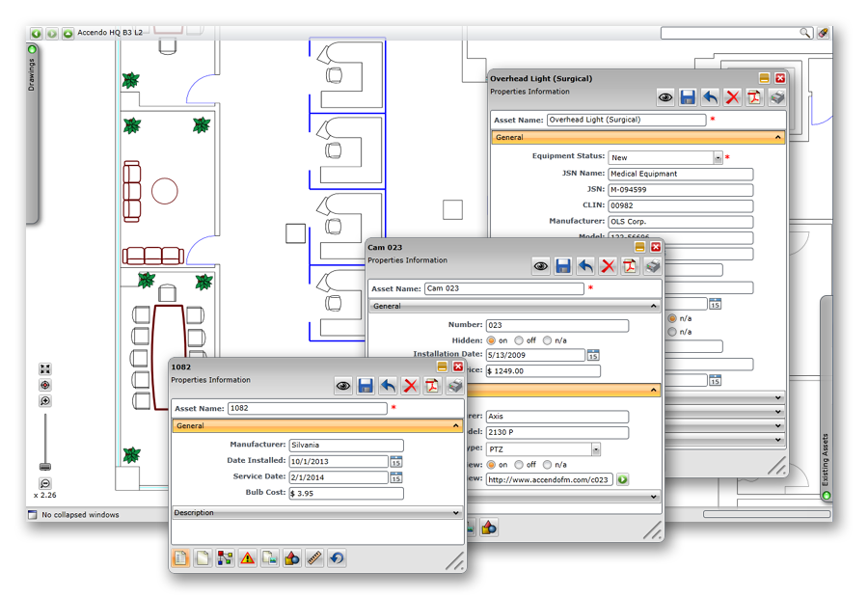The image size is (868, 597).
Task: Select Hidden 'n/a' radio in Cam 023
Action: point(548,340)
